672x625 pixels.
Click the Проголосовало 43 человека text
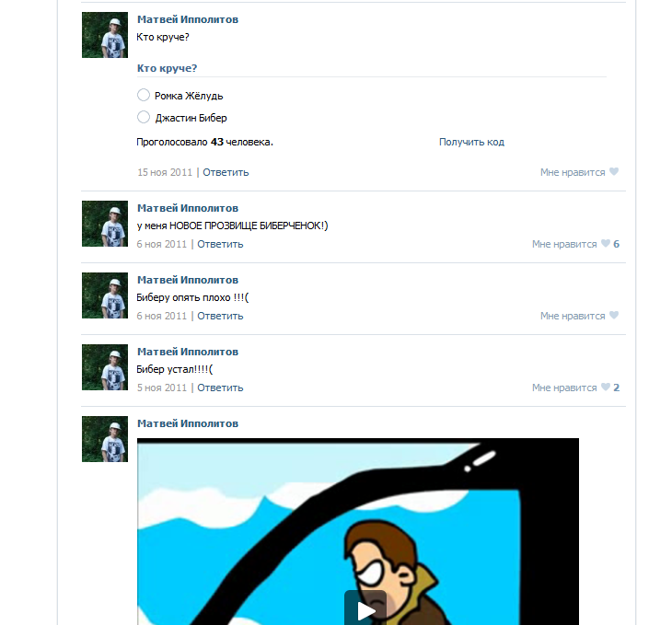coord(204,142)
